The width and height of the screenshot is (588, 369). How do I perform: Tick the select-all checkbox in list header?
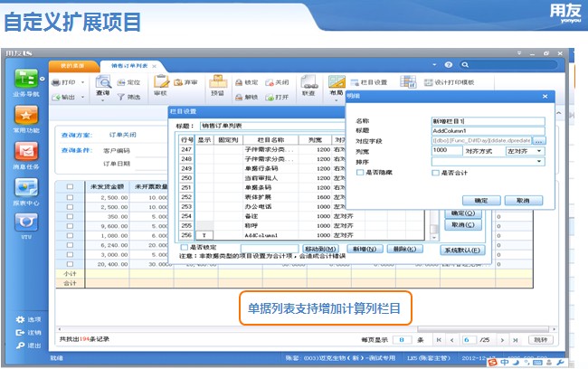tap(70, 186)
